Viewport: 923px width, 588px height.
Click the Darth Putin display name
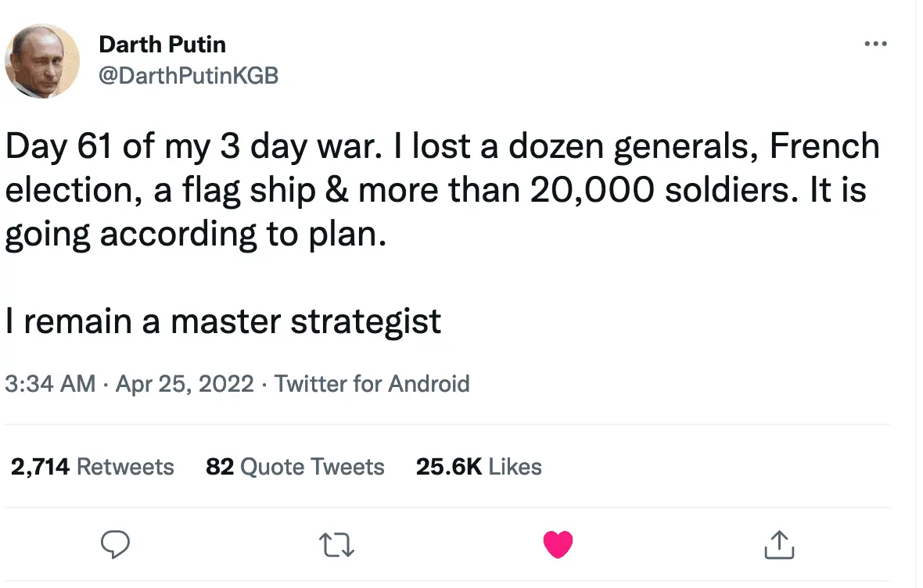[x=162, y=45]
